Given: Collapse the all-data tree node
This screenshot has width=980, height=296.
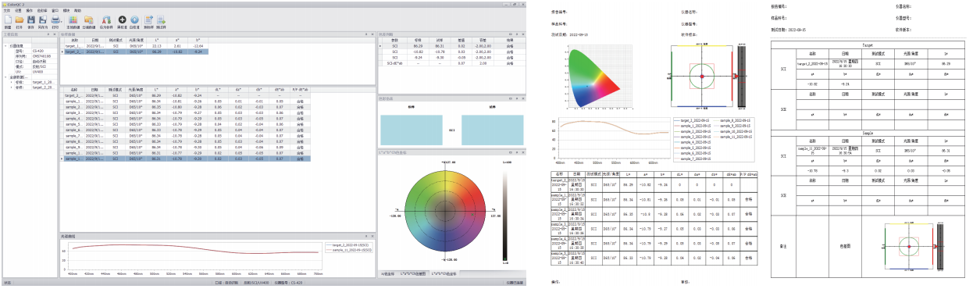Looking at the screenshot, I should [x=5, y=77].
